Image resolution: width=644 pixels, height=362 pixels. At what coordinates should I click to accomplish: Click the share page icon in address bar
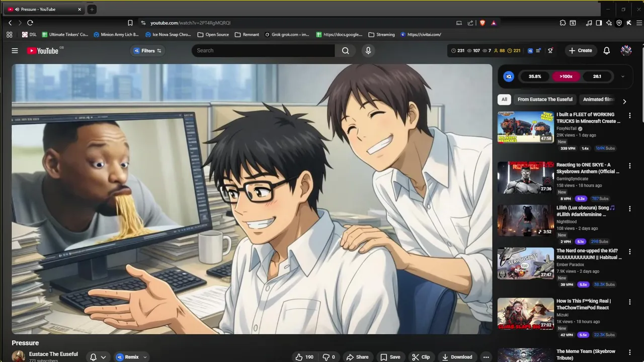click(x=470, y=23)
